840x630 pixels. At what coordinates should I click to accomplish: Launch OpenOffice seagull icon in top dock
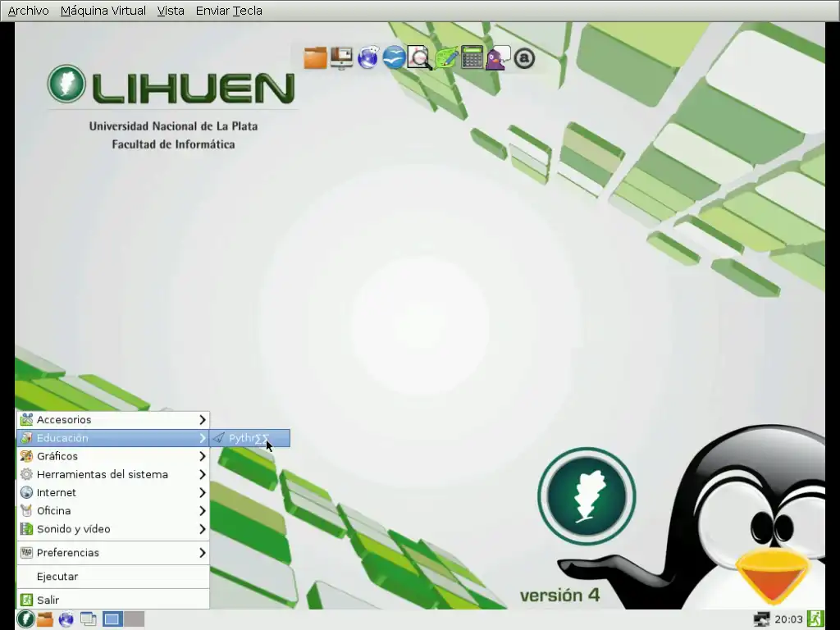pos(394,58)
